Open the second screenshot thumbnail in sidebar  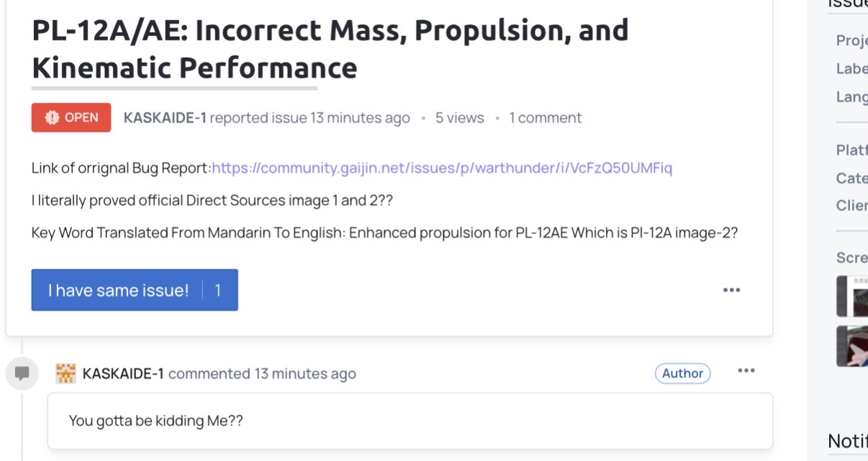tap(852, 346)
